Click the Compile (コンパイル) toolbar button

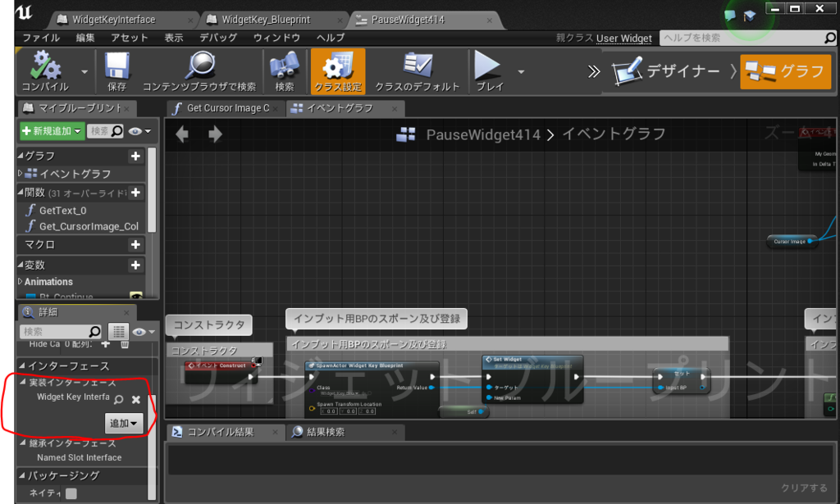(45, 71)
